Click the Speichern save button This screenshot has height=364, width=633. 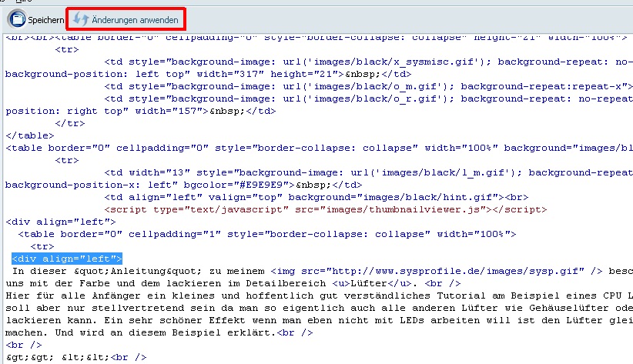point(35,19)
